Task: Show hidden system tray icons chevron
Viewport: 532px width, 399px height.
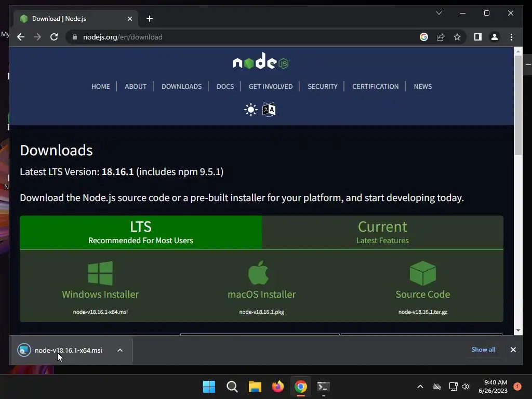Action: (x=420, y=387)
